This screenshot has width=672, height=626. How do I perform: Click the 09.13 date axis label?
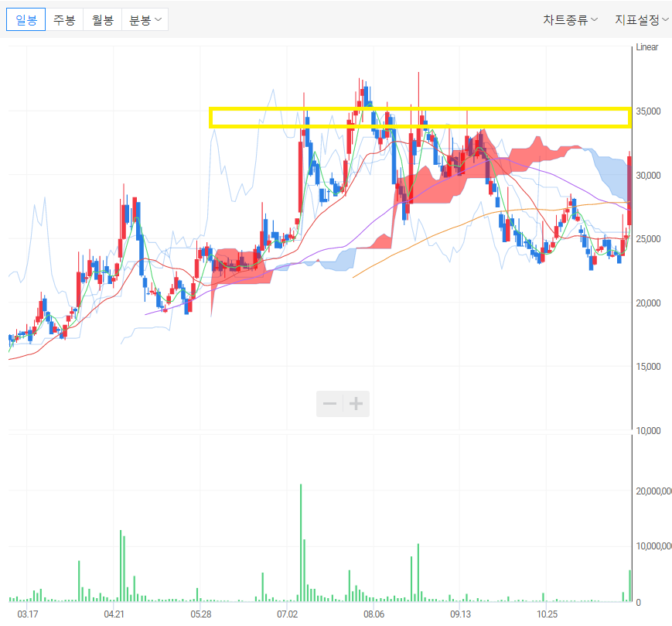pyautogui.click(x=460, y=614)
